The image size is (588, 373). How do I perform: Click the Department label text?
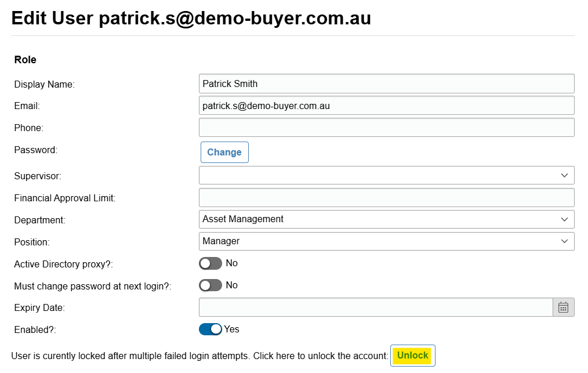tap(40, 220)
